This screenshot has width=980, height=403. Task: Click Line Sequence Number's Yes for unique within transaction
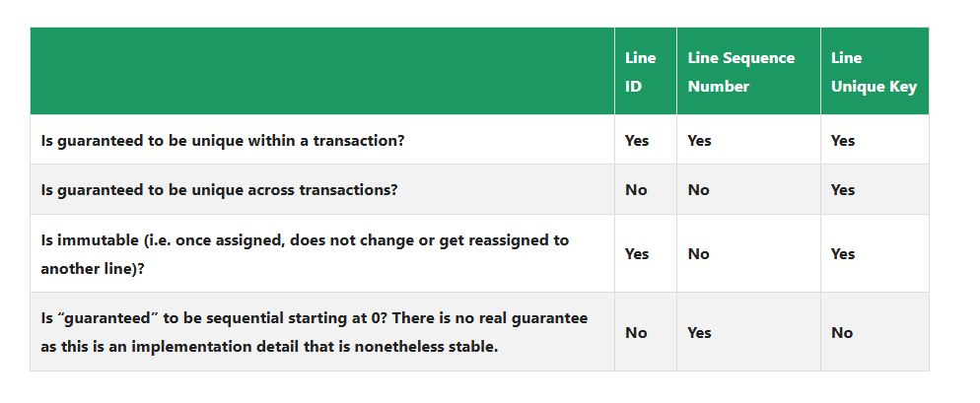(699, 140)
